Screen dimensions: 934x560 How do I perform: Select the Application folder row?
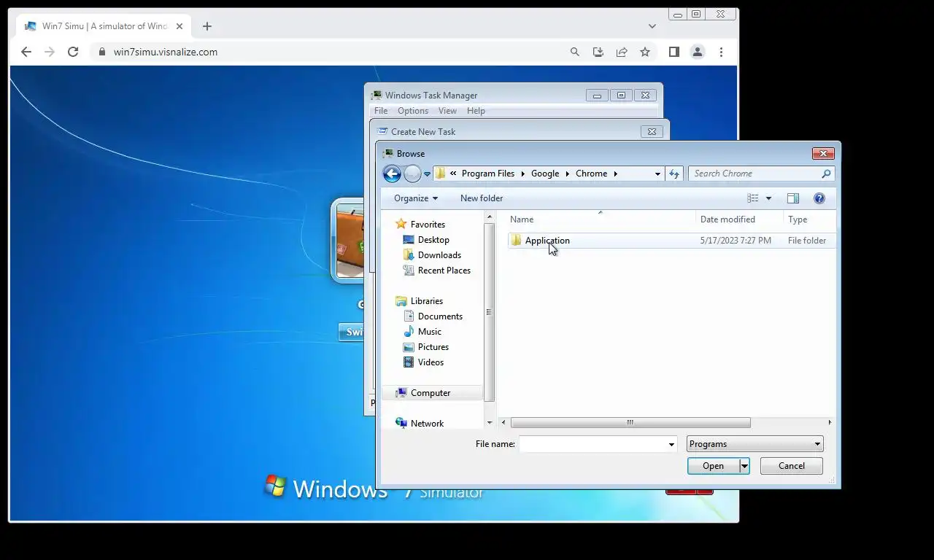[x=671, y=241]
